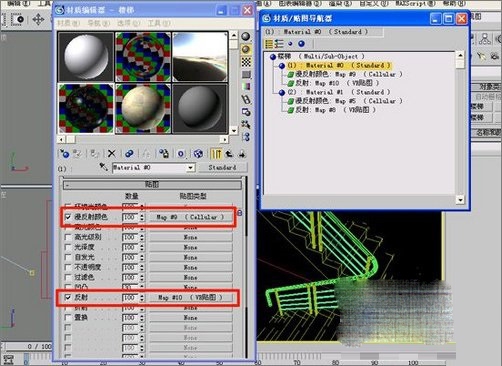Screen dimensions: 502x366
Task: Click None button for 高光级别 map
Action: pos(190,237)
